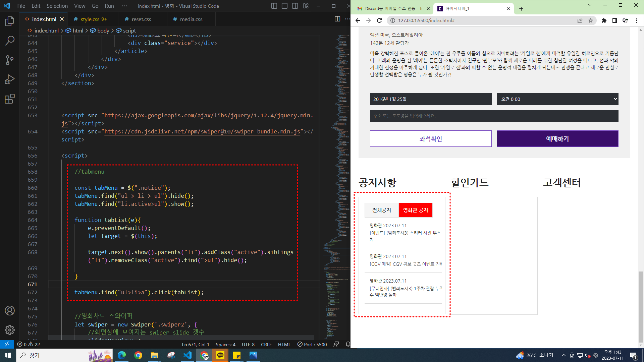Screen dimensions: 644x362
Task: Open the Selection menu
Action: coord(57,6)
